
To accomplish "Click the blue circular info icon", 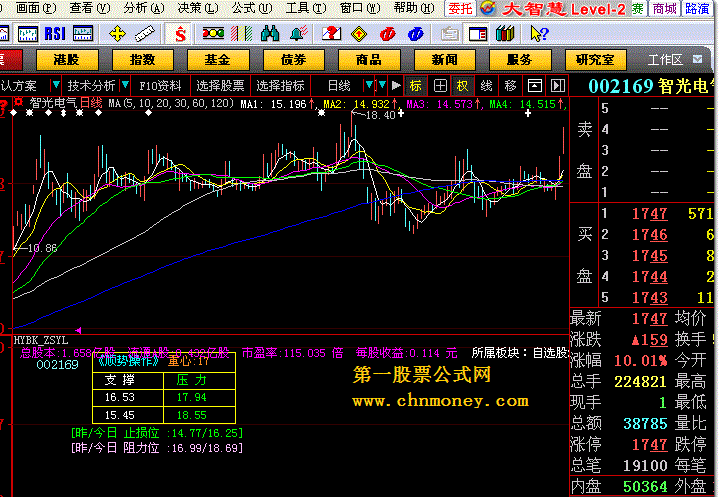I will pos(416,34).
